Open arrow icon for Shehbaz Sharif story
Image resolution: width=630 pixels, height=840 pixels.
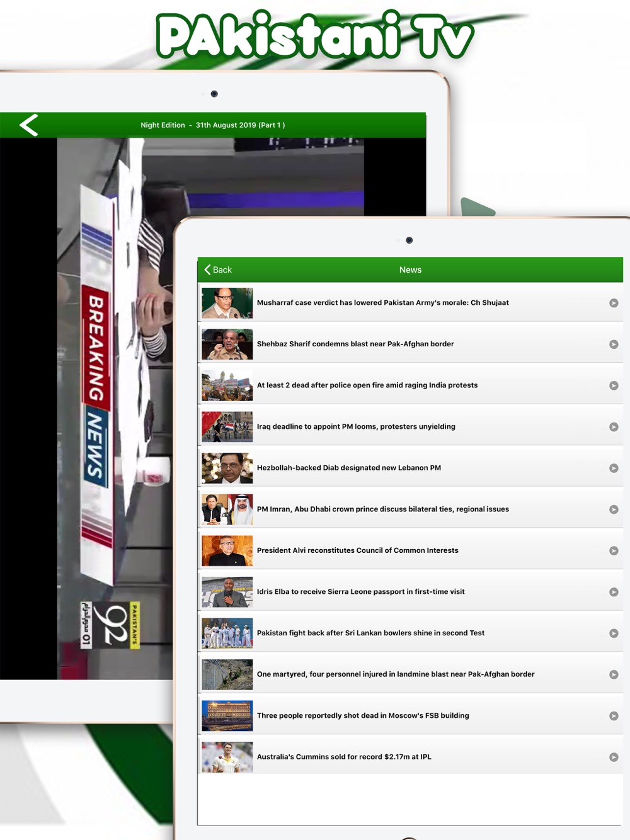pos(614,344)
